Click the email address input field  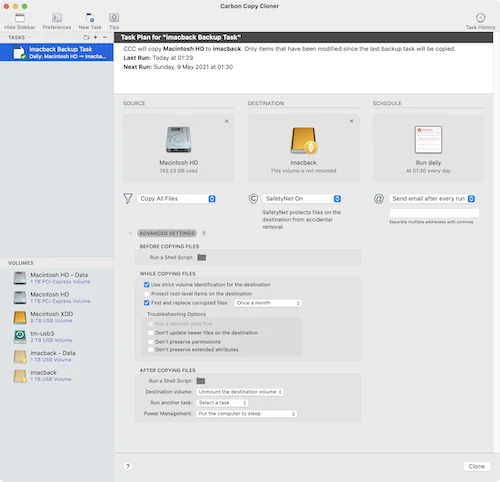tap(434, 213)
